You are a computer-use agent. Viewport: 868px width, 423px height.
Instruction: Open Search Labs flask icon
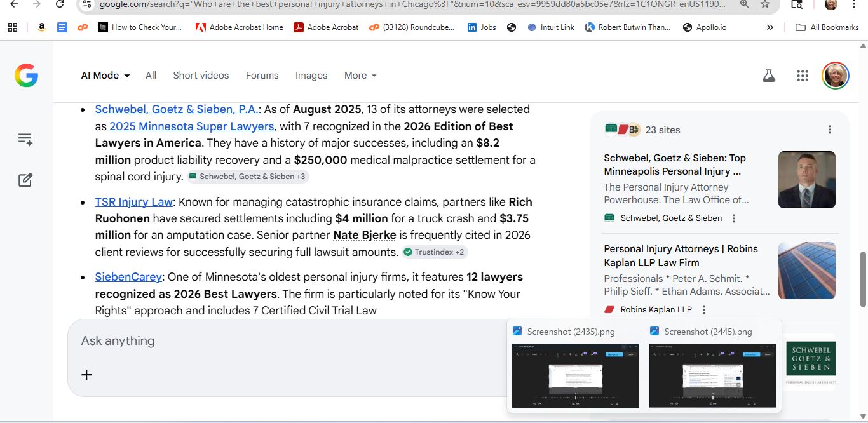click(x=769, y=76)
